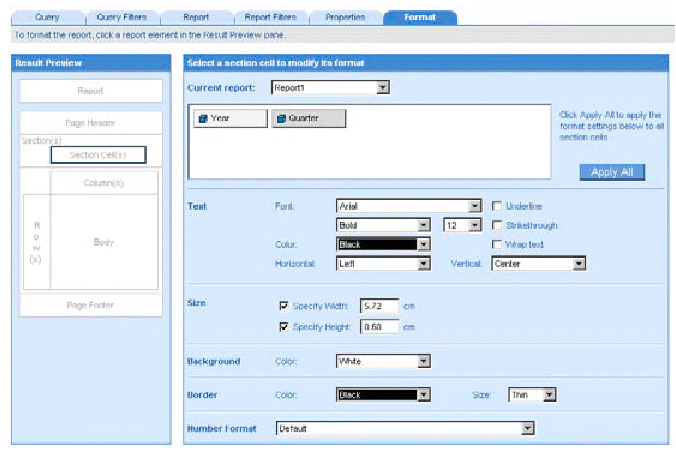Toggle the Strikethrough checkbox
The image size is (676, 453).
click(x=497, y=225)
